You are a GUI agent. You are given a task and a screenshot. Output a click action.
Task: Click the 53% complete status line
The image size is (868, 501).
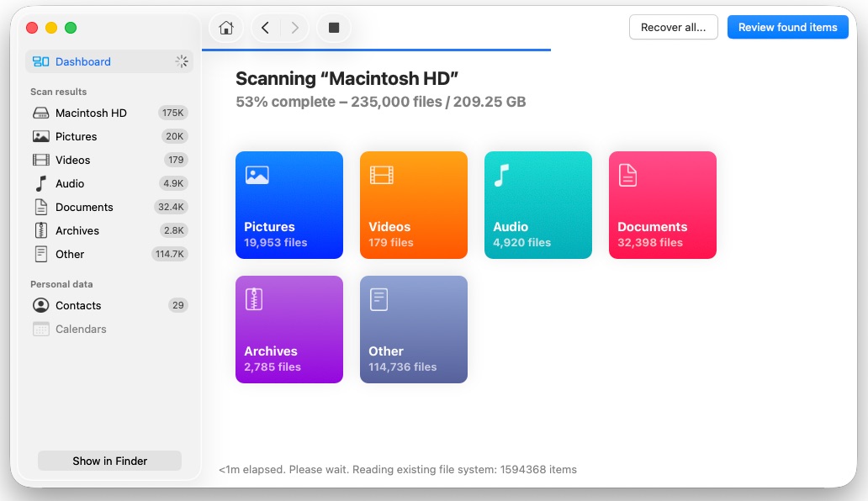click(380, 102)
